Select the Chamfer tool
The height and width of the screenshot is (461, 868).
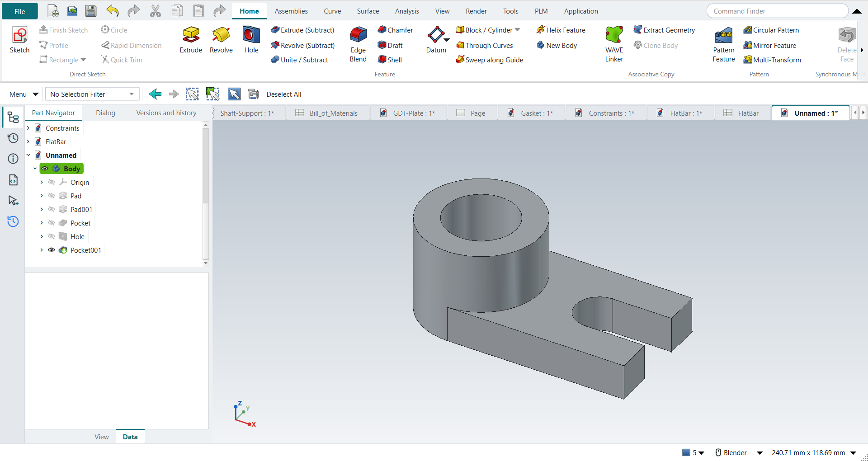click(x=395, y=30)
